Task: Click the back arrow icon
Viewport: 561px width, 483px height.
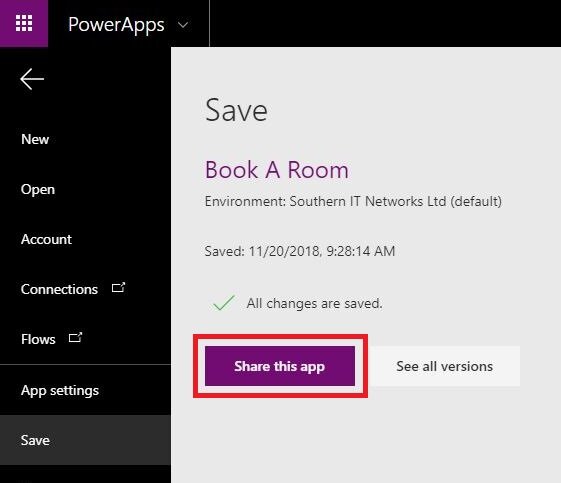Action: 32,79
